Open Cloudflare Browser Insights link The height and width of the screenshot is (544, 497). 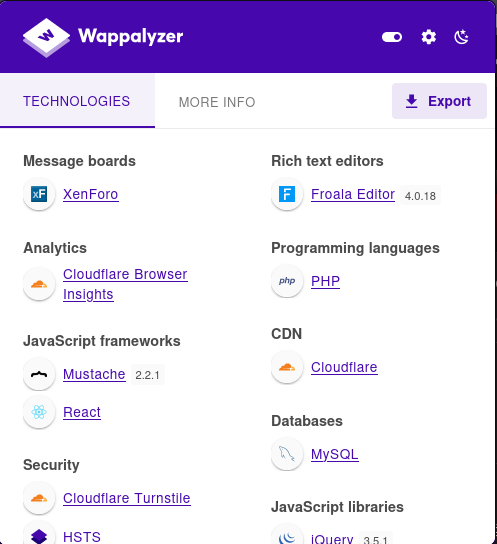pos(125,284)
